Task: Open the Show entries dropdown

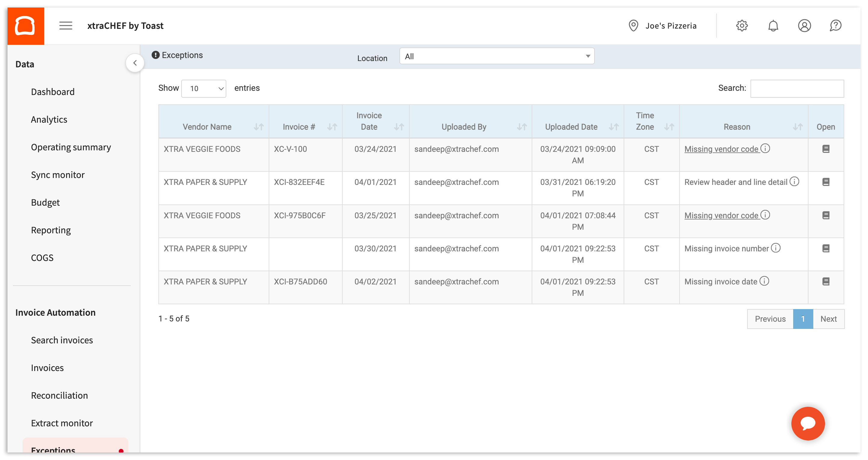Action: point(203,88)
